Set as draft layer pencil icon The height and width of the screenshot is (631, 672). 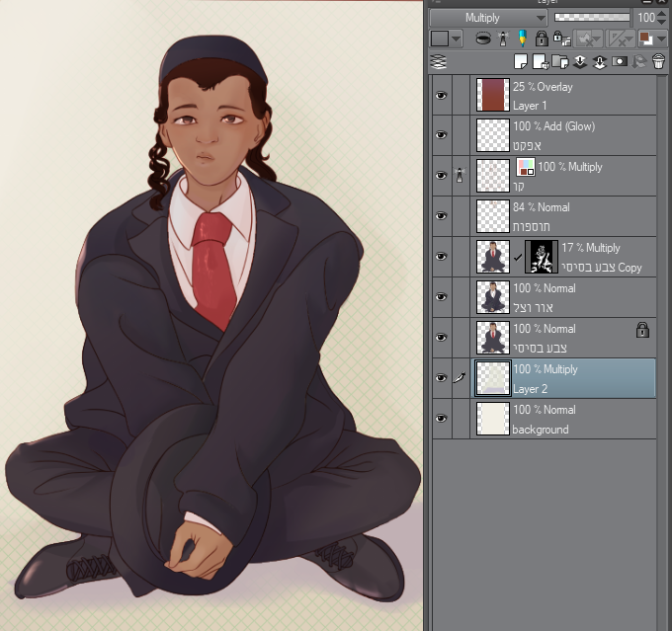[522, 39]
